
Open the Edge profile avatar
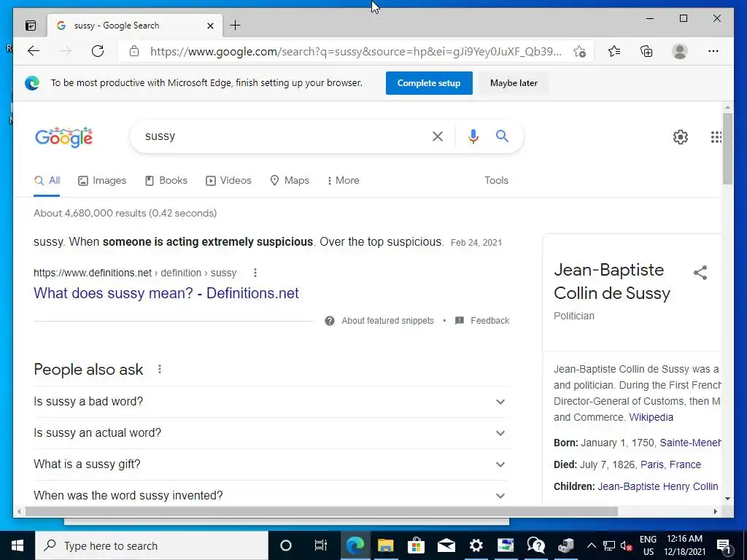(x=680, y=51)
